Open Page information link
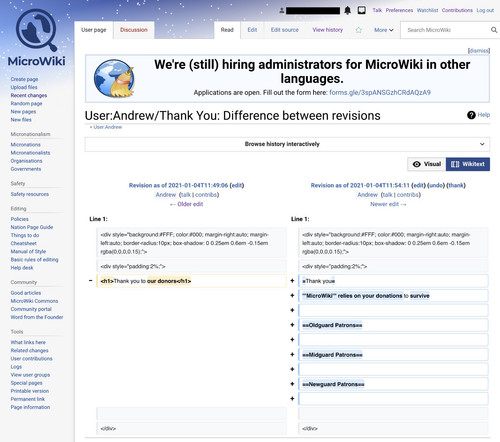The width and height of the screenshot is (500, 442). (x=30, y=407)
